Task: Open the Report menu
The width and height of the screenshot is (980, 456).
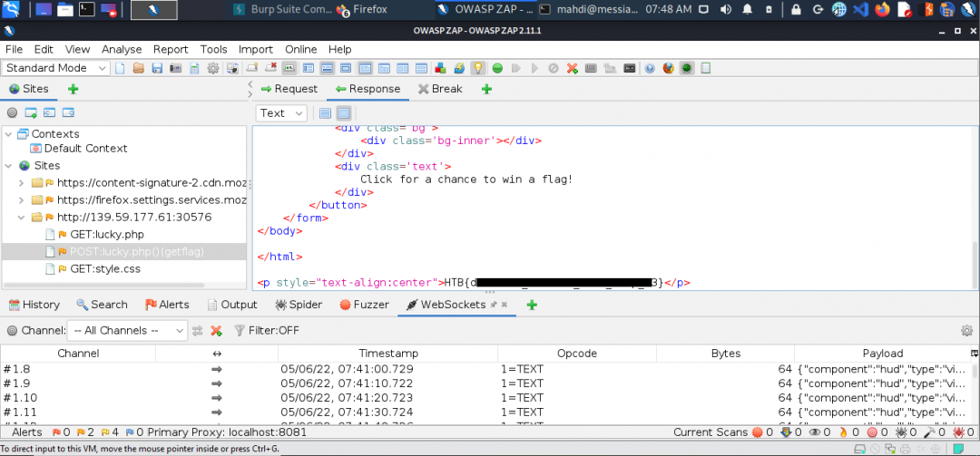Action: (x=171, y=49)
